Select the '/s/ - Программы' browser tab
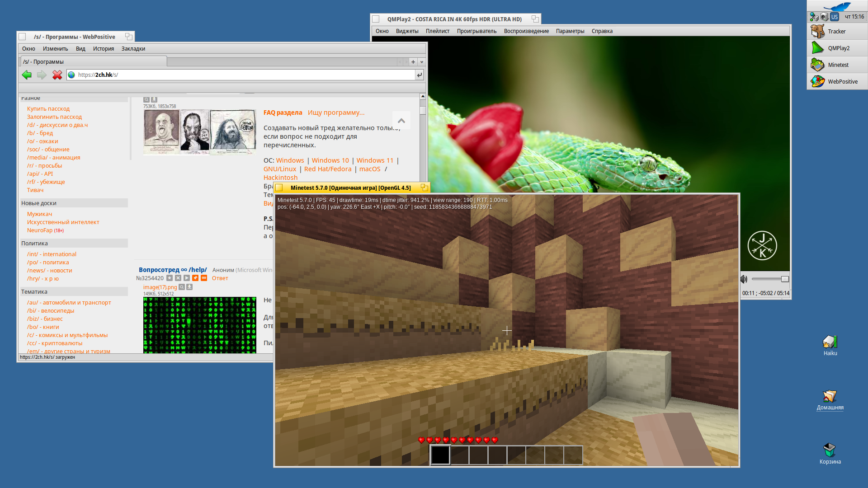868x488 pixels. 94,61
